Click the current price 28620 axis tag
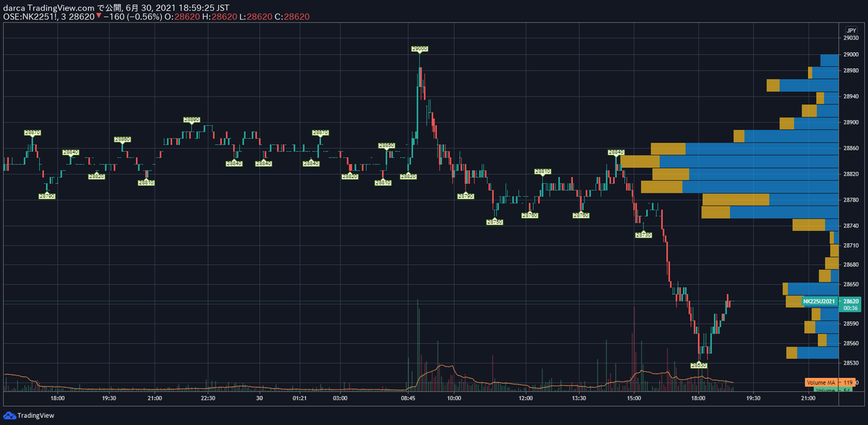868x425 pixels. (851, 301)
